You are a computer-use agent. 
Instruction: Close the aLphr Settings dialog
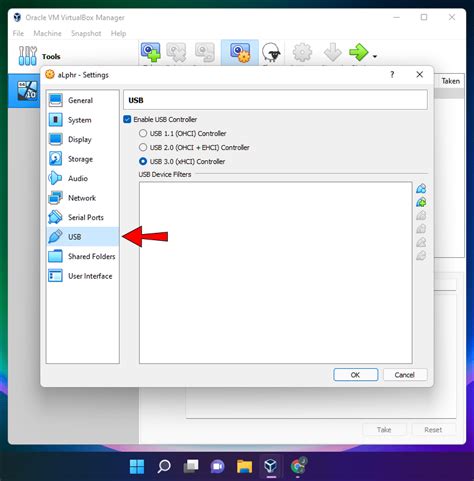coord(420,75)
